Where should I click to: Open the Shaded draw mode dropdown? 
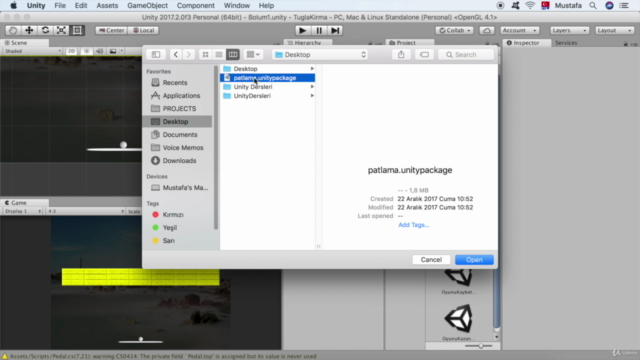[x=32, y=51]
